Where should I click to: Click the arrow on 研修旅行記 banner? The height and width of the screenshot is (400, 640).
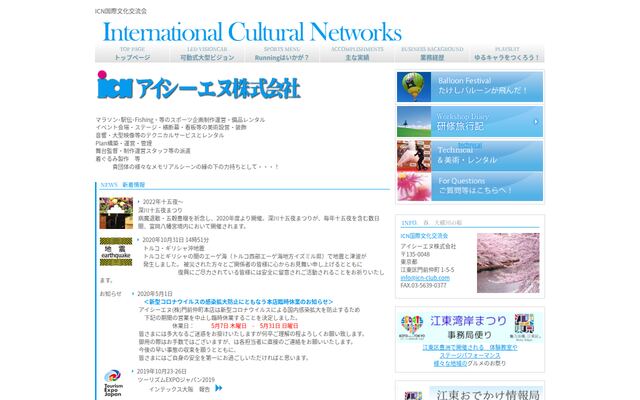(536, 122)
